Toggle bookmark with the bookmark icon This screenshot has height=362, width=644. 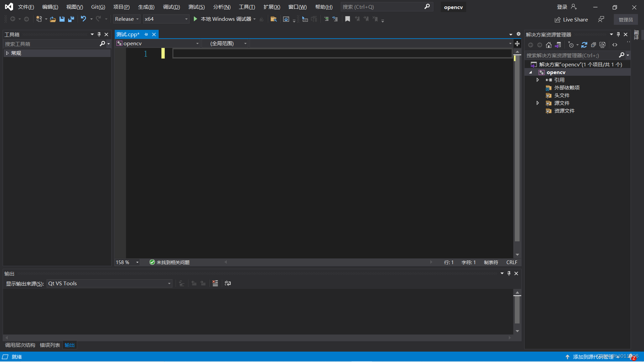[347, 19]
